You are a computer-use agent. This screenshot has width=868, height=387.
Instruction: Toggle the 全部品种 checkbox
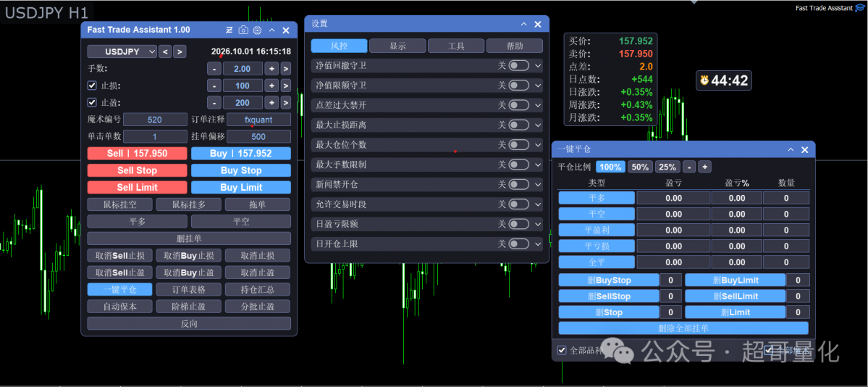[562, 350]
